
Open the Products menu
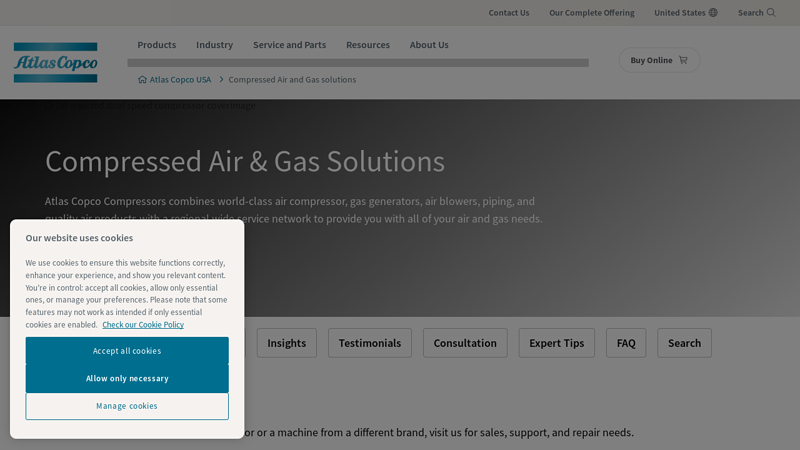coord(157,45)
